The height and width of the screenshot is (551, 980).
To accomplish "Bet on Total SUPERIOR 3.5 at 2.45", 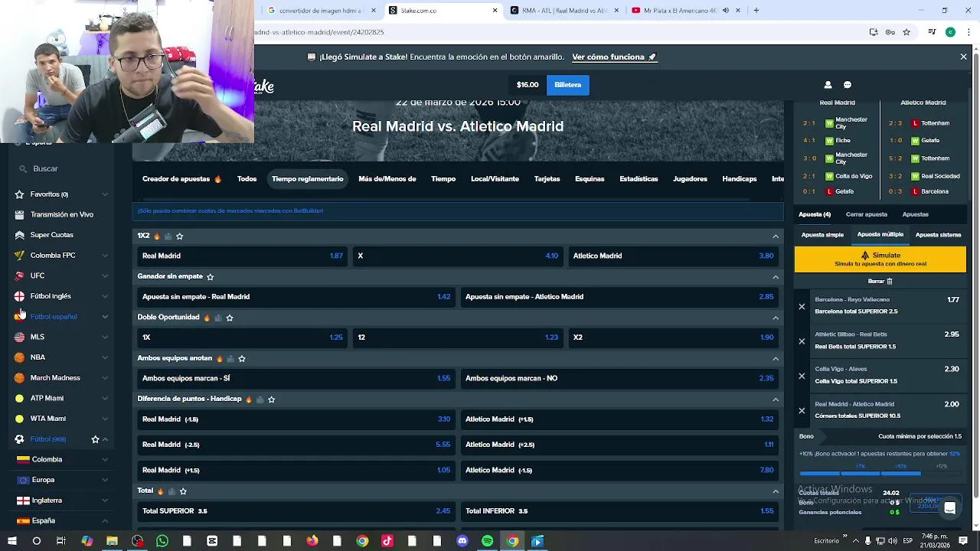I will pos(296,511).
